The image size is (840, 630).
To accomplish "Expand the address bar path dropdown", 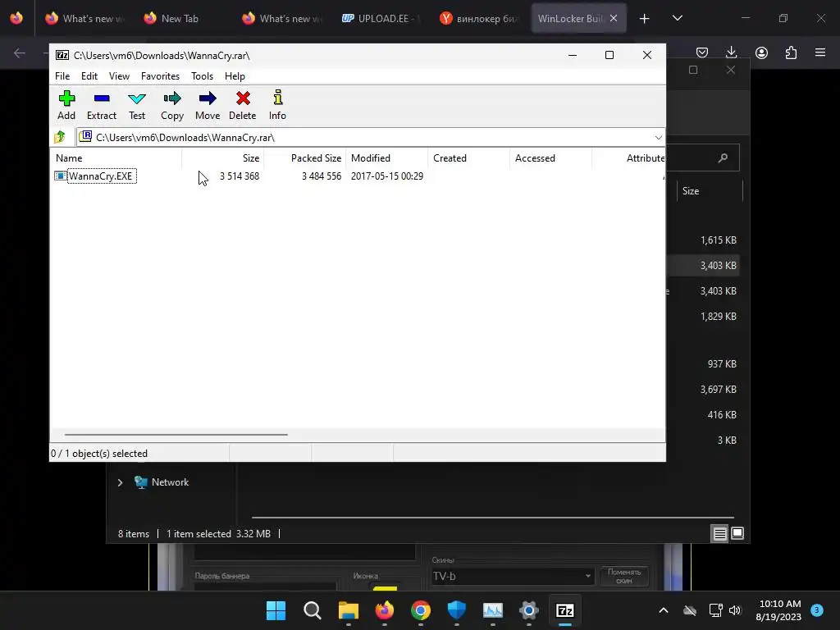I will [x=658, y=138].
